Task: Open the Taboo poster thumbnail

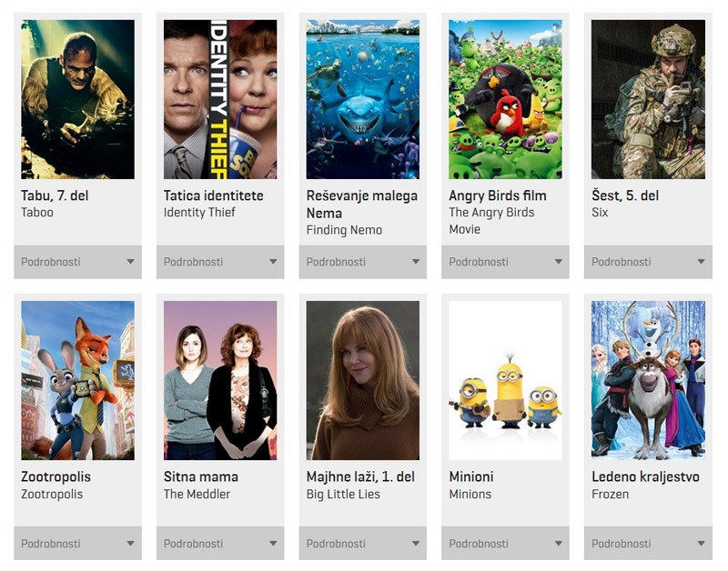Action: click(77, 99)
